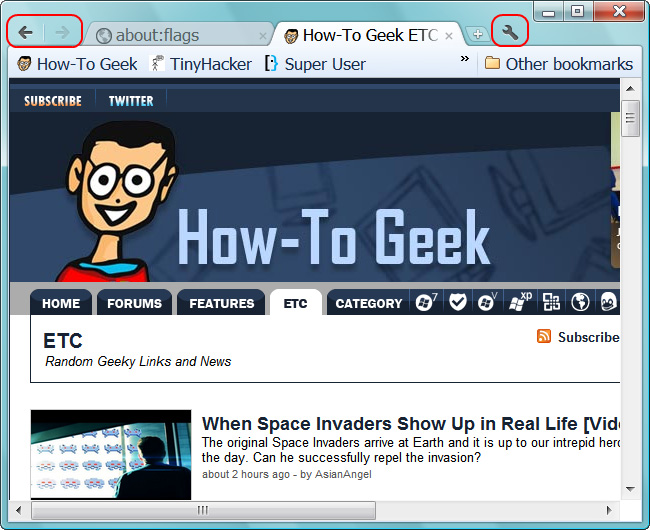
Task: Close the about:flags tab
Action: [262, 36]
